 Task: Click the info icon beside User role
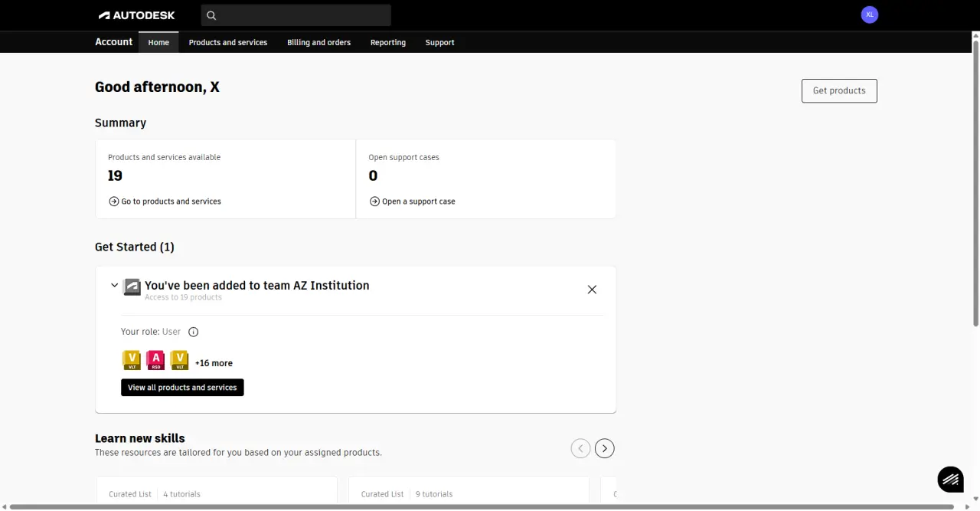(193, 332)
